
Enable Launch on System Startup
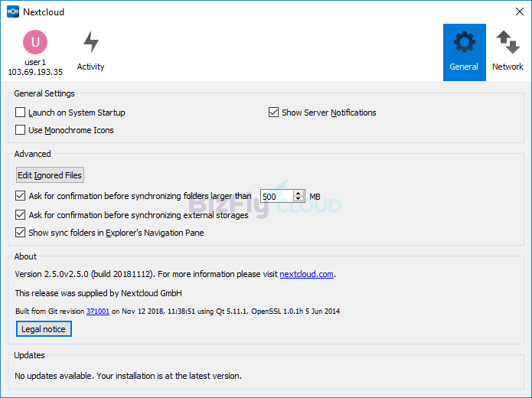(21, 113)
